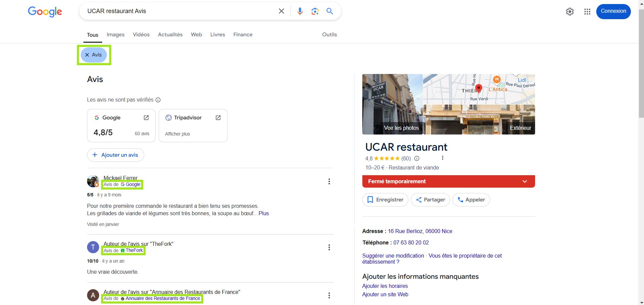Open quick settings gear icon
Viewport: 644px width, 305px height.
570,11
